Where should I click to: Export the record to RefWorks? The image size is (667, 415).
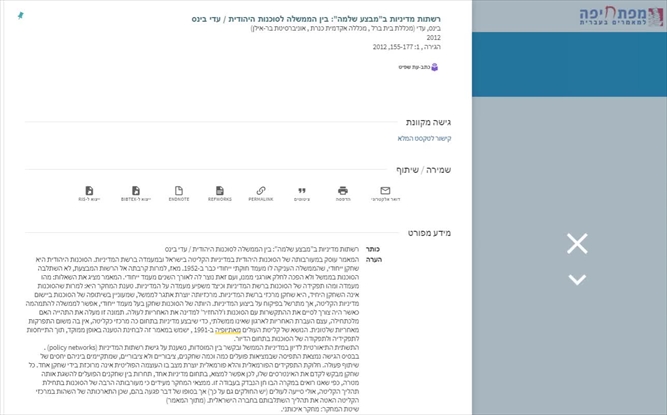pyautogui.click(x=220, y=190)
